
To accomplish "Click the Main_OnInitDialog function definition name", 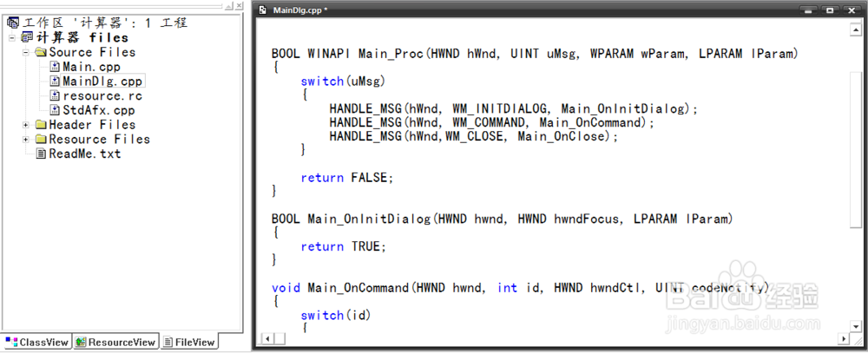I will coord(369,219).
